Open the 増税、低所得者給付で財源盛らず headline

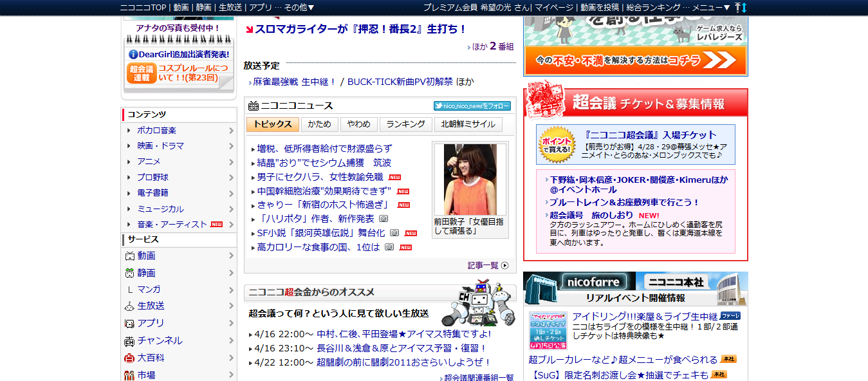[324, 149]
